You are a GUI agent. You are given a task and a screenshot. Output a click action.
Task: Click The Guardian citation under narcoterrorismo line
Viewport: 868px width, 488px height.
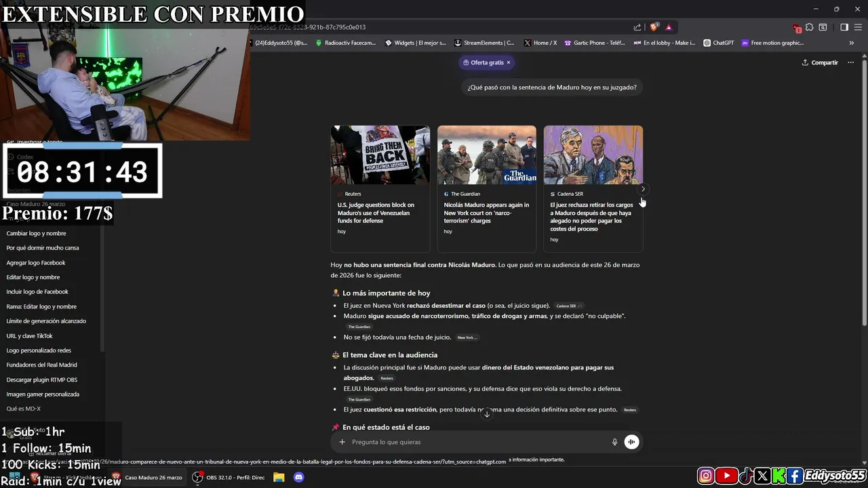tap(359, 327)
